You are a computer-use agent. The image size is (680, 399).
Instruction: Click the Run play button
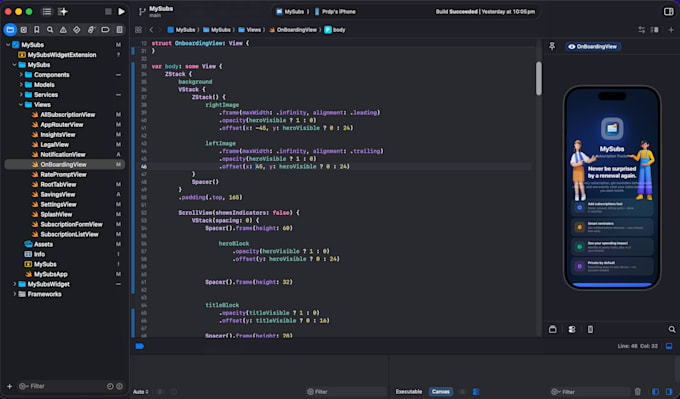(121, 12)
